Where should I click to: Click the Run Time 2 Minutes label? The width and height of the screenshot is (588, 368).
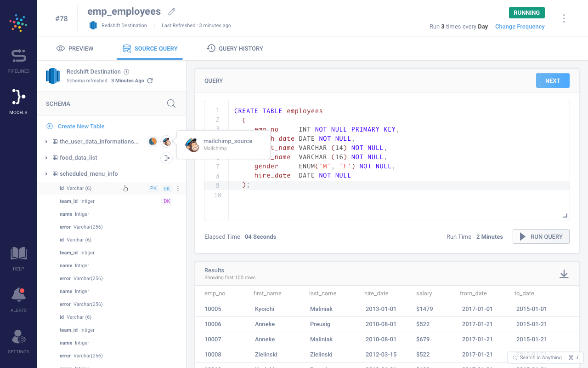(475, 237)
